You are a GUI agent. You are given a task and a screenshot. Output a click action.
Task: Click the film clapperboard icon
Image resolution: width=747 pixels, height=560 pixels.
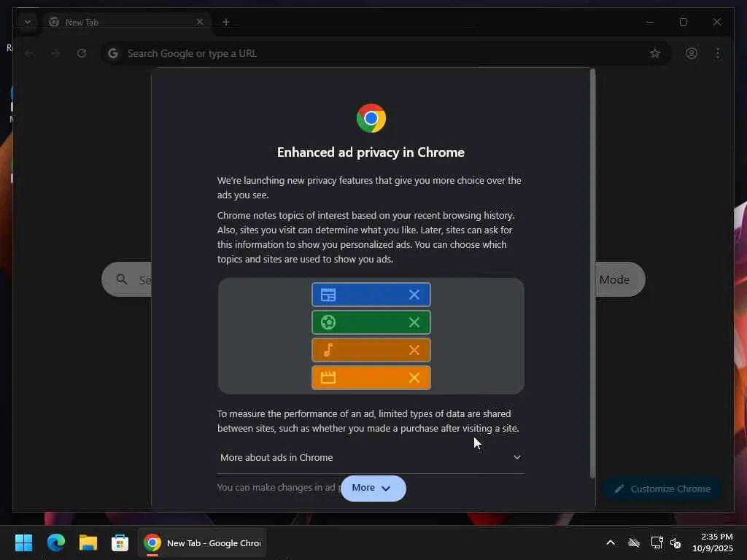tap(328, 378)
